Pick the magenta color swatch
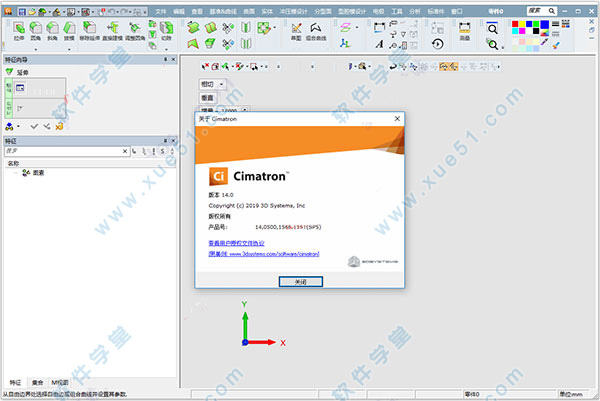The image size is (600, 401). tap(522, 31)
